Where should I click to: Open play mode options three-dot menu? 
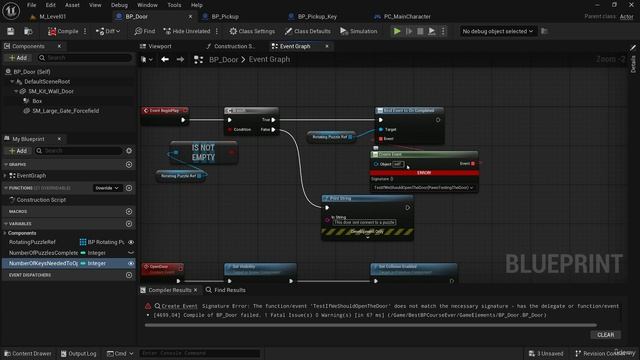click(443, 31)
